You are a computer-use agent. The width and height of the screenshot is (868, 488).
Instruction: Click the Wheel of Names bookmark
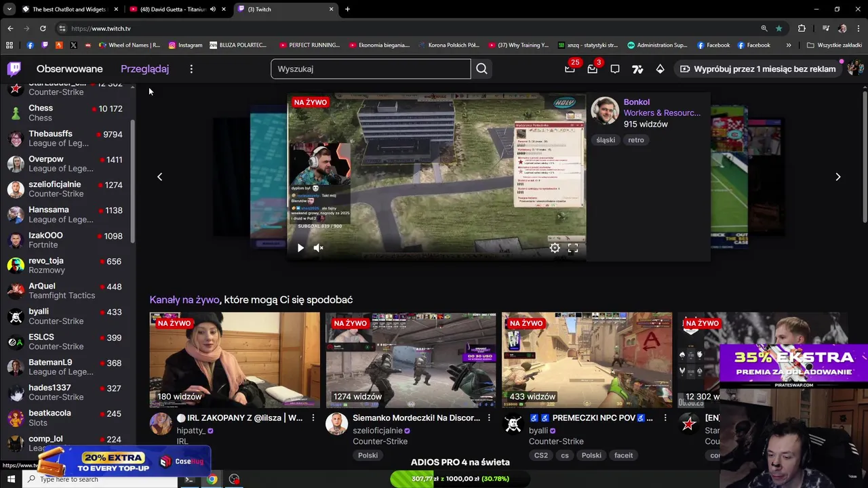[130, 45]
